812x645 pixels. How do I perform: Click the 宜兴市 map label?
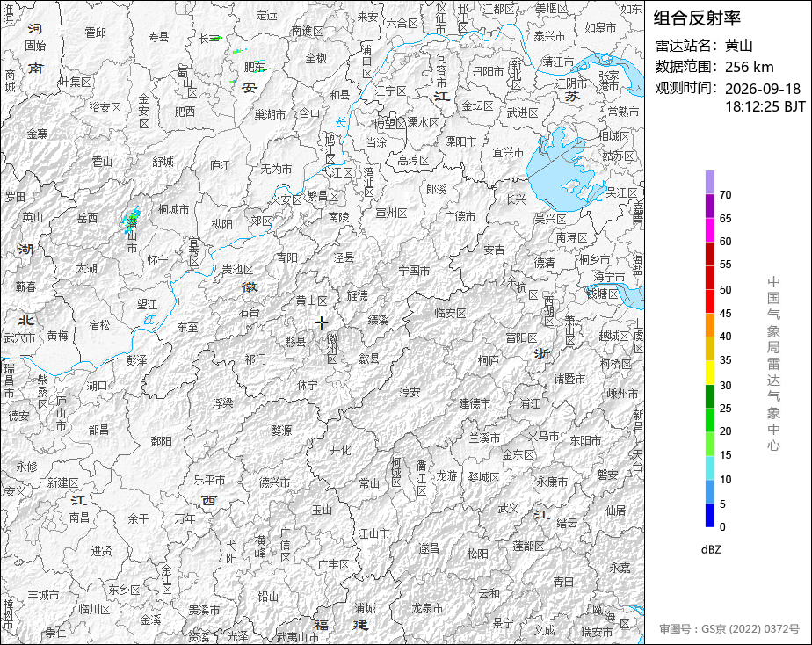pos(508,152)
